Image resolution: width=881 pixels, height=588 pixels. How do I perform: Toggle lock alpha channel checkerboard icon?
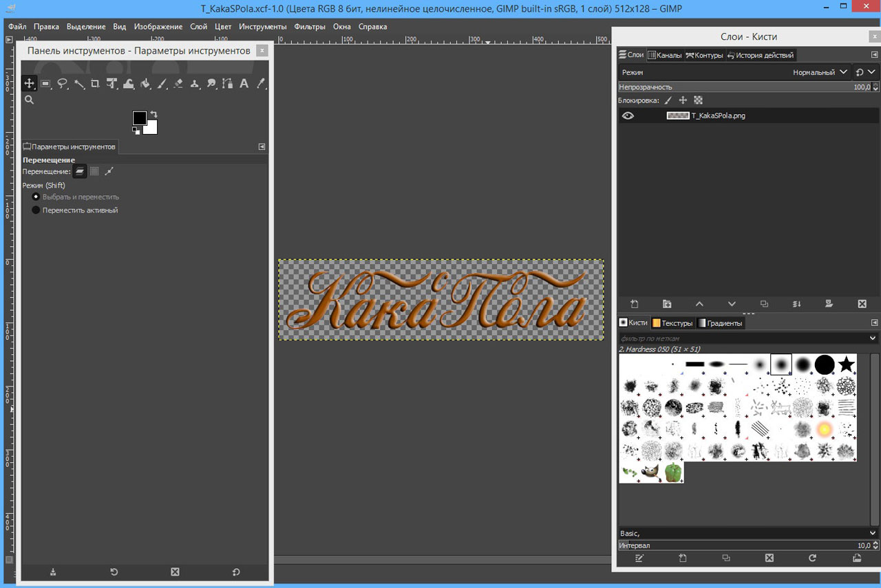[698, 100]
